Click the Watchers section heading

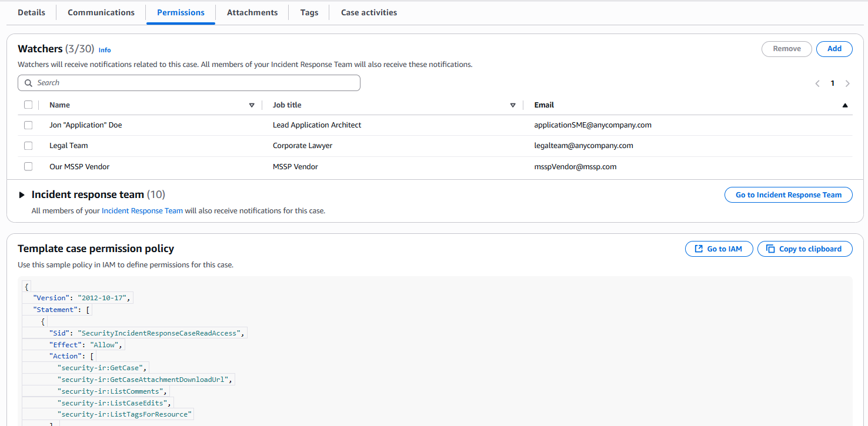[40, 49]
